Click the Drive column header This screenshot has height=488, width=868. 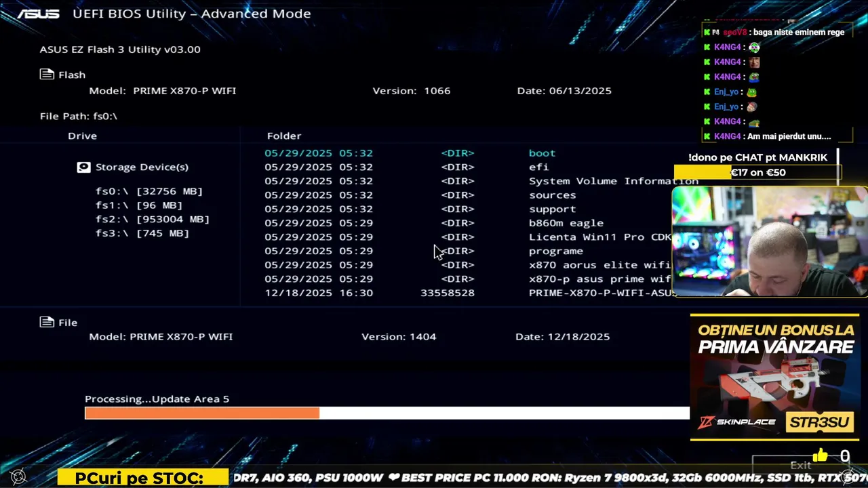click(x=82, y=136)
